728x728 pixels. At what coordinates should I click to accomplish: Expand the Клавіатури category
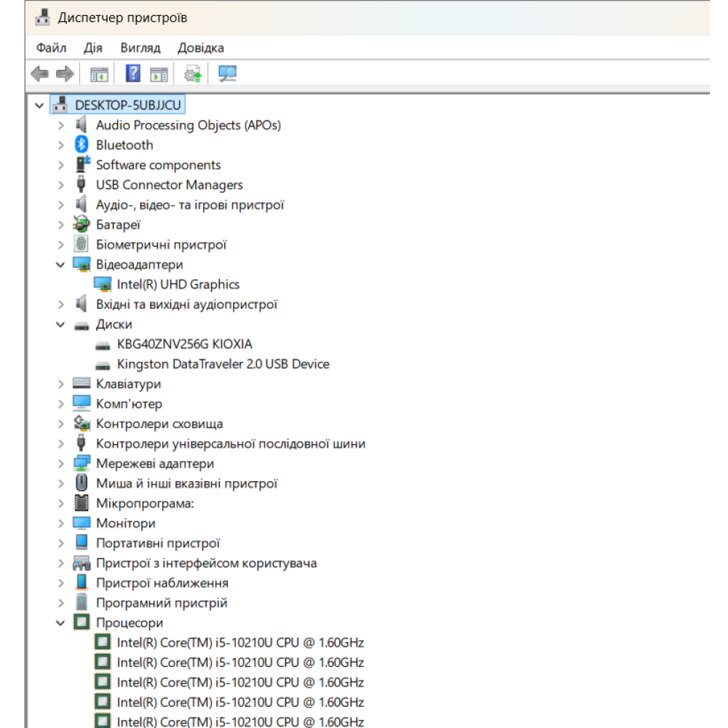60,384
